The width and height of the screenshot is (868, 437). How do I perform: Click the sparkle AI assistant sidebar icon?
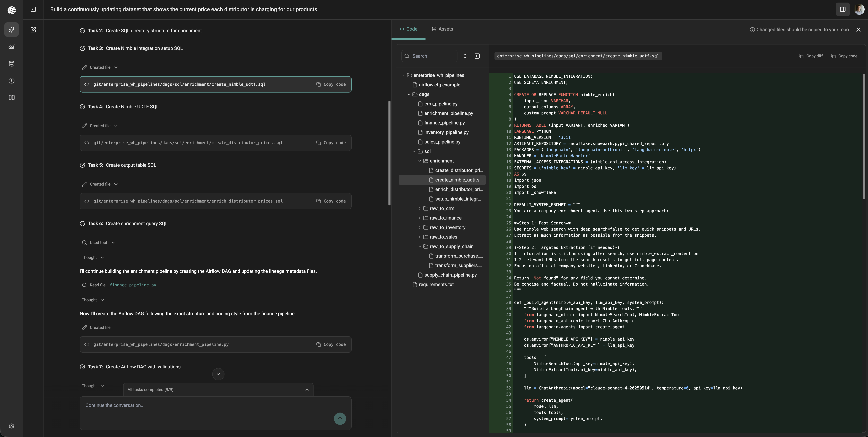(11, 30)
